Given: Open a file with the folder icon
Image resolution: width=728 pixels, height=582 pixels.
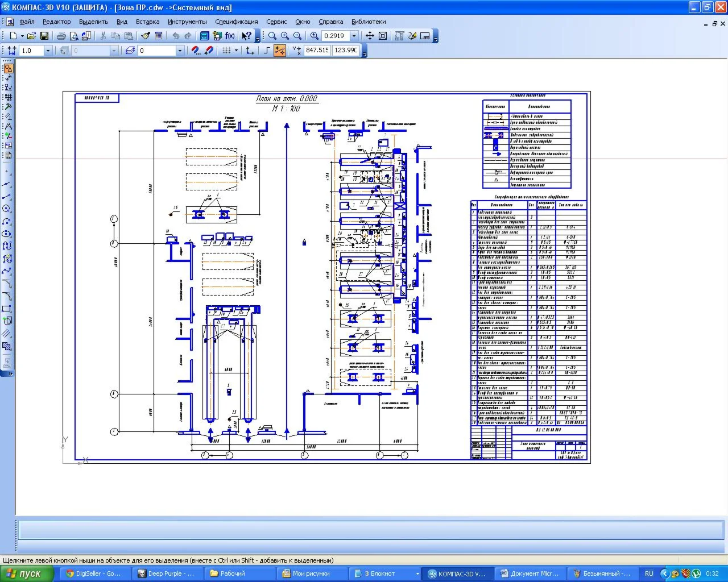Looking at the screenshot, I should (x=31, y=36).
